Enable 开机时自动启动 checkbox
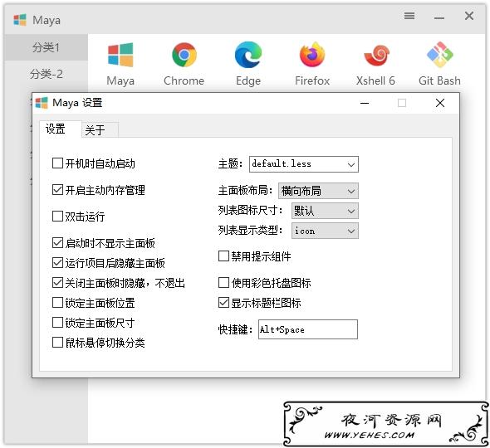Image resolution: width=490 pixels, height=448 pixels. 57,163
